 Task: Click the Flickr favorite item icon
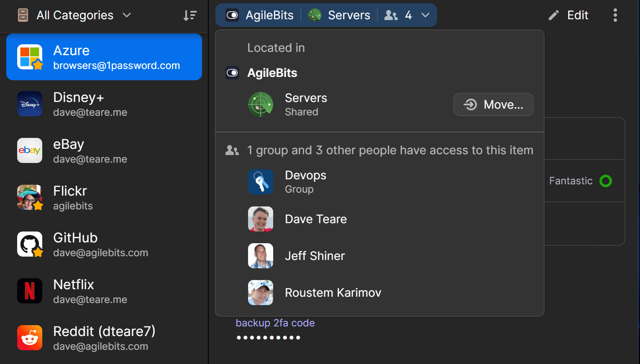[30, 197]
